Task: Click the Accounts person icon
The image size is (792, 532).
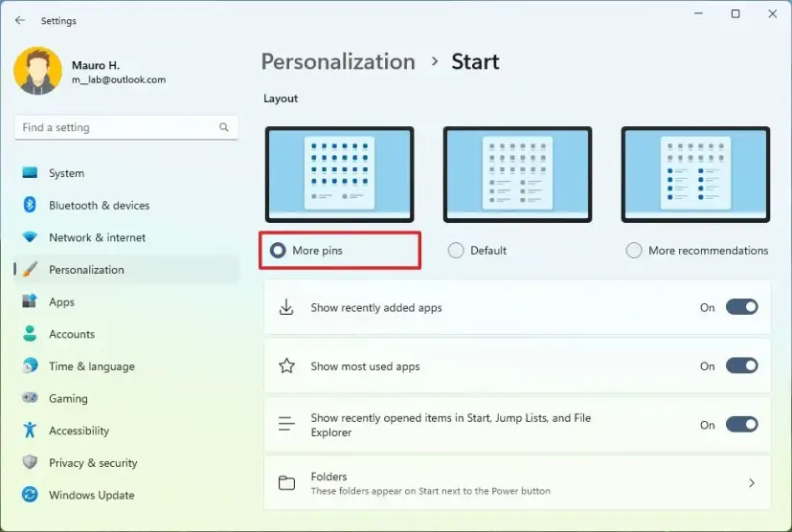Action: [30, 334]
